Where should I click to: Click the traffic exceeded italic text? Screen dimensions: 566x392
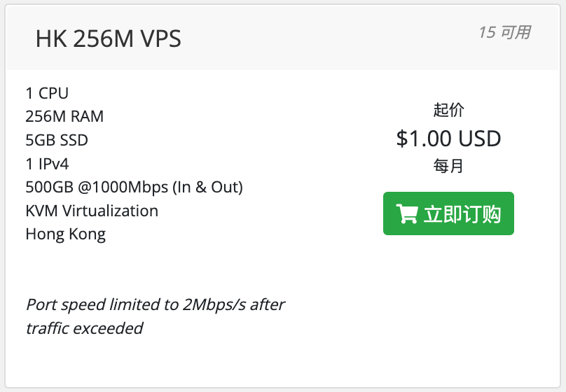click(84, 328)
